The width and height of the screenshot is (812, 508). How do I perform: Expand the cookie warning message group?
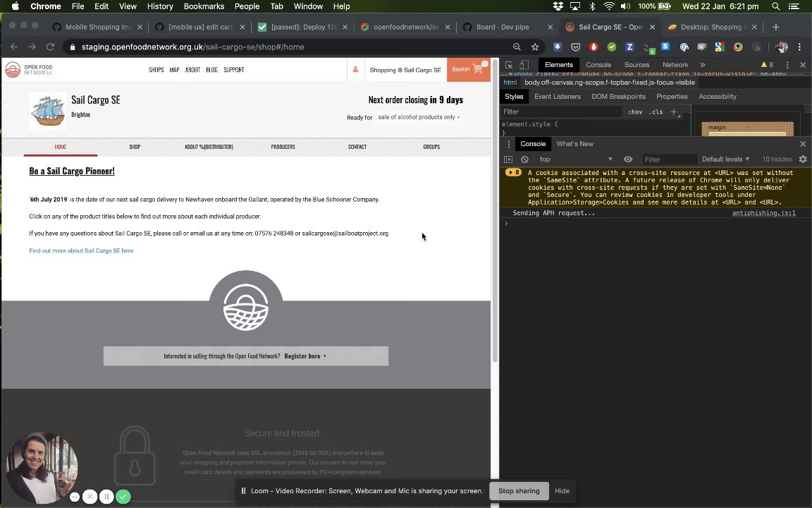pyautogui.click(x=512, y=173)
